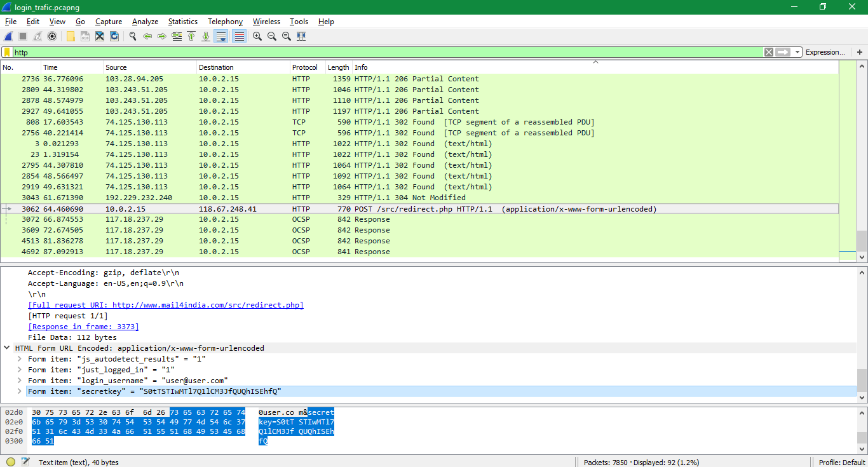Expand the secretkey form item

(x=19, y=391)
